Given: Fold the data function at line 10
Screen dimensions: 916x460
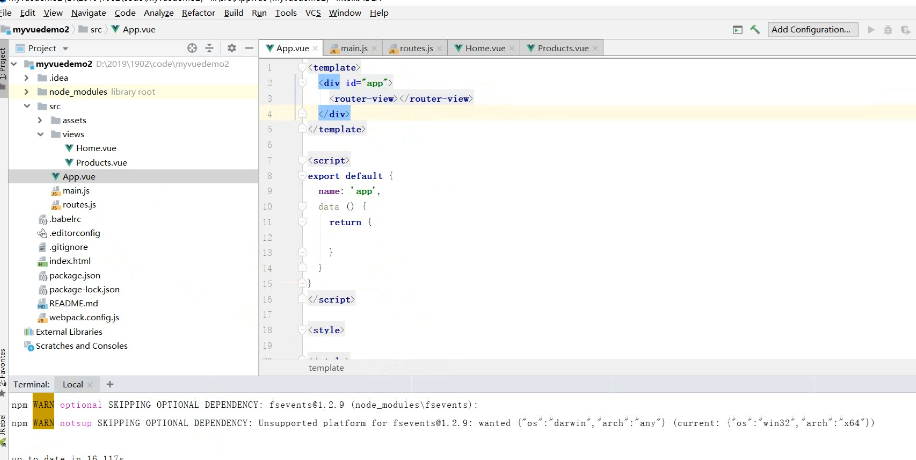Looking at the screenshot, I should point(302,206).
